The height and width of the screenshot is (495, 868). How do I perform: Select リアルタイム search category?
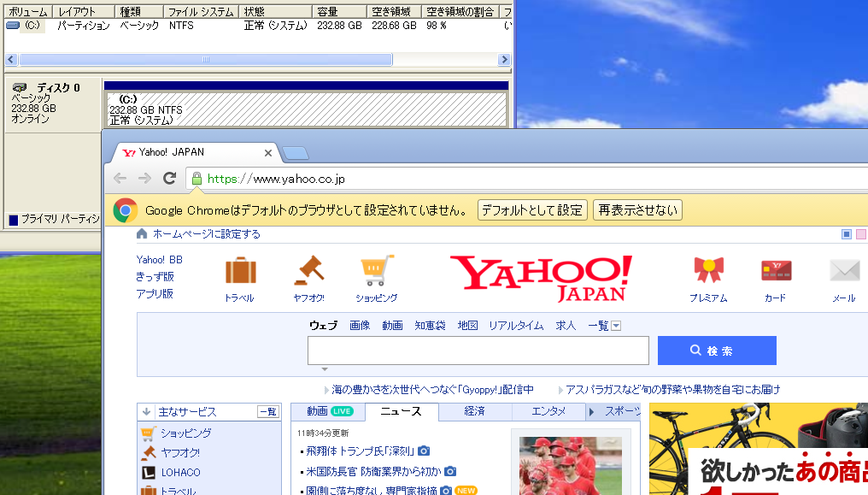click(x=516, y=326)
